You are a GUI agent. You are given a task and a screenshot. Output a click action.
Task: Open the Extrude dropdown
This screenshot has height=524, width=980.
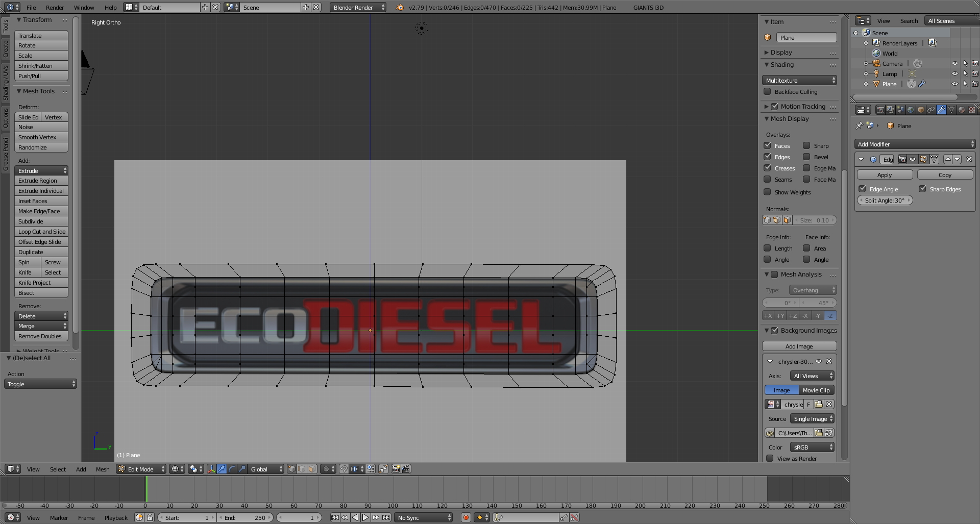pyautogui.click(x=41, y=171)
